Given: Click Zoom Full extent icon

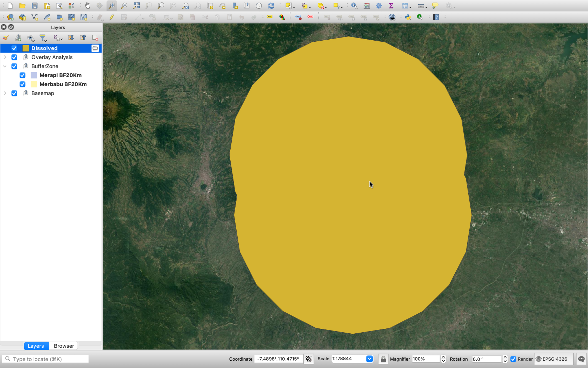Looking at the screenshot, I should coord(136,6).
